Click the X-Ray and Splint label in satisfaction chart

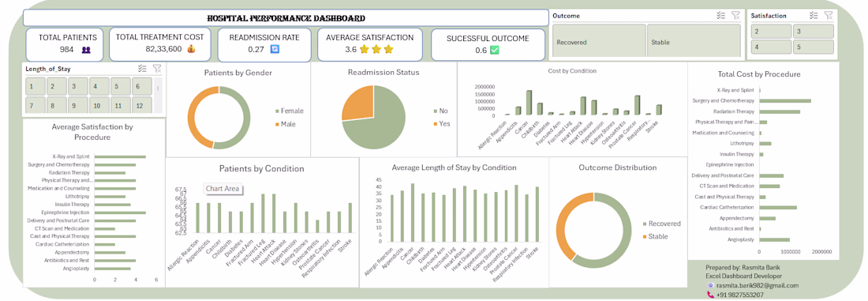coord(71,156)
